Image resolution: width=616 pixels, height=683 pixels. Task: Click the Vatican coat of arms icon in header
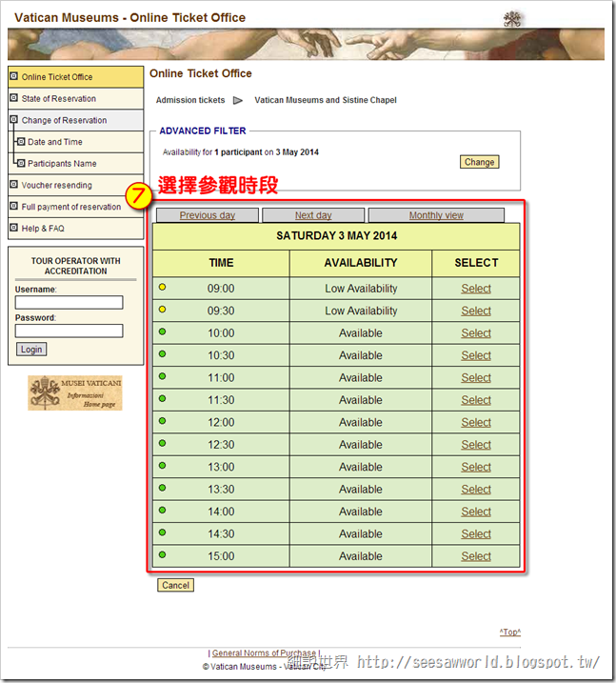(x=512, y=19)
